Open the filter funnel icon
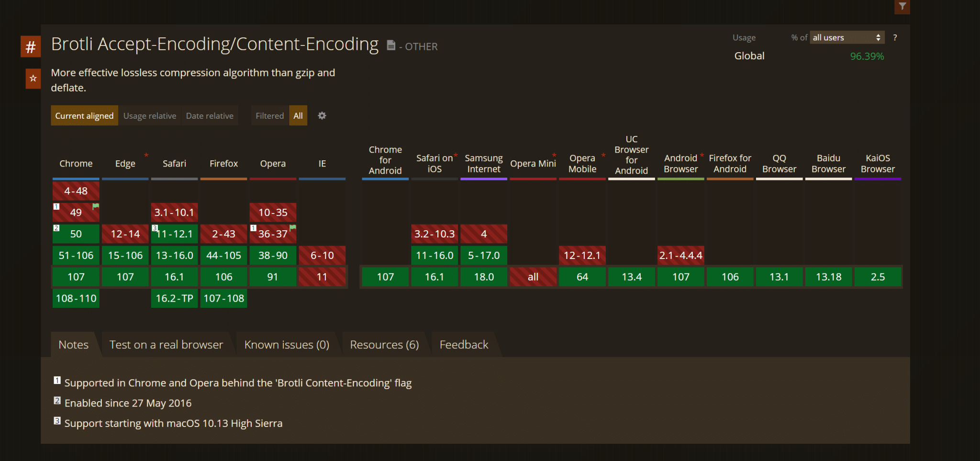 tap(902, 7)
